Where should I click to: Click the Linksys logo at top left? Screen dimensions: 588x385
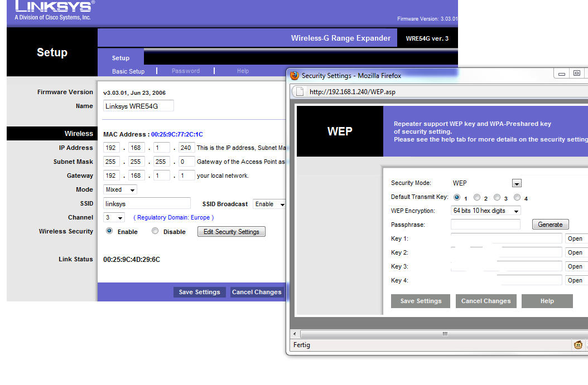55,10
